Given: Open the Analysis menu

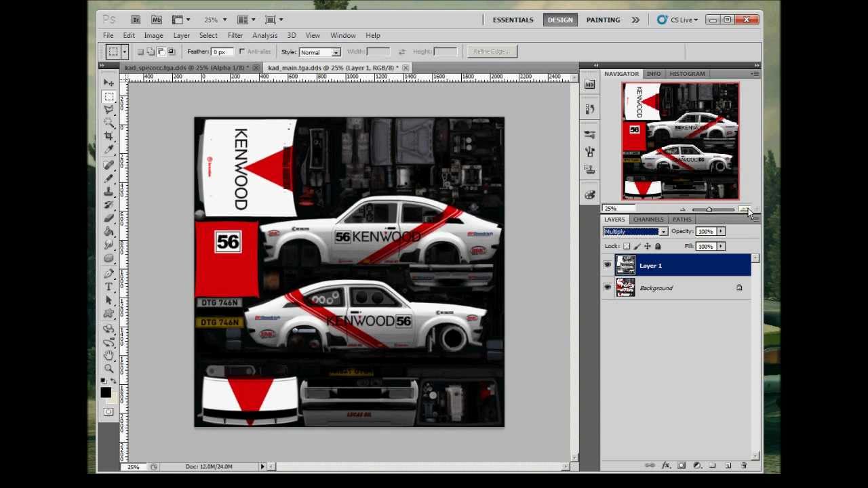Looking at the screenshot, I should 265,35.
